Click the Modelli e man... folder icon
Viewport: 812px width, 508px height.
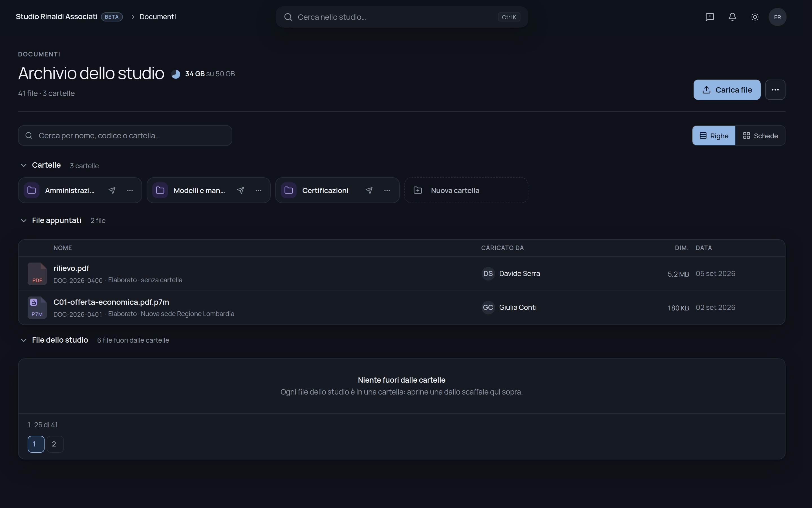[x=160, y=190]
